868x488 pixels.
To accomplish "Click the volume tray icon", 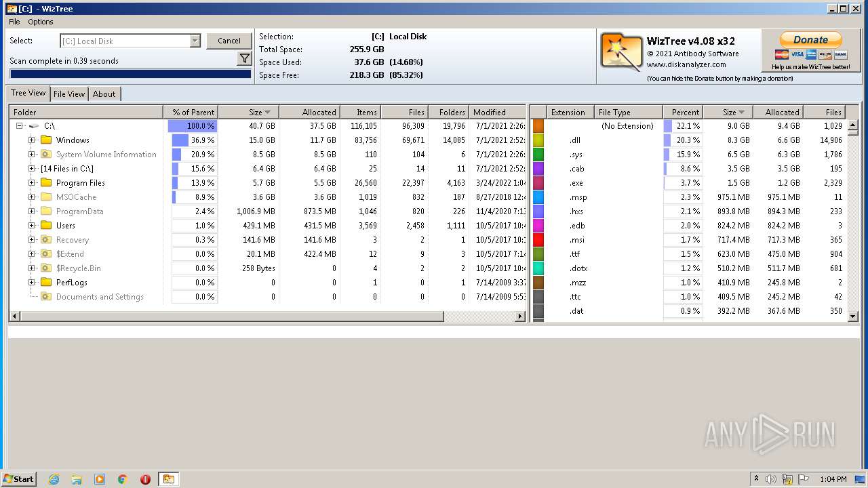I will (771, 479).
